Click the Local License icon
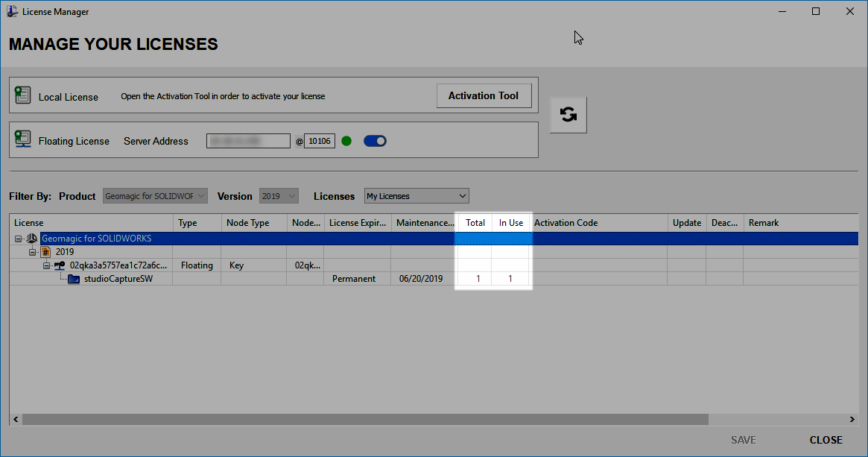The image size is (868, 457). coord(22,95)
